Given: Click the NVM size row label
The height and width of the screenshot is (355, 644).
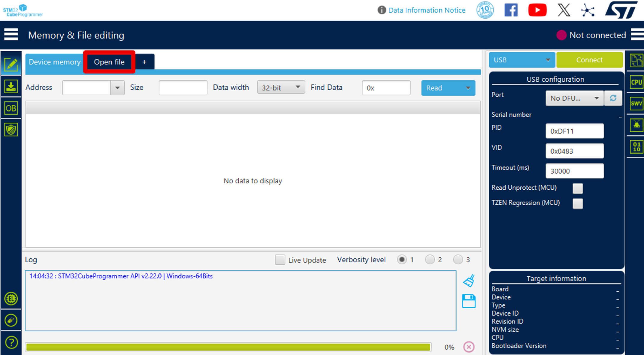Looking at the screenshot, I should (x=505, y=329).
